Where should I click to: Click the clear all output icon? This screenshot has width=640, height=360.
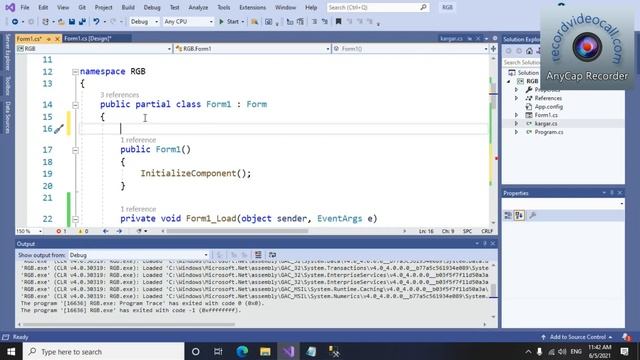pyautogui.click(x=258, y=255)
